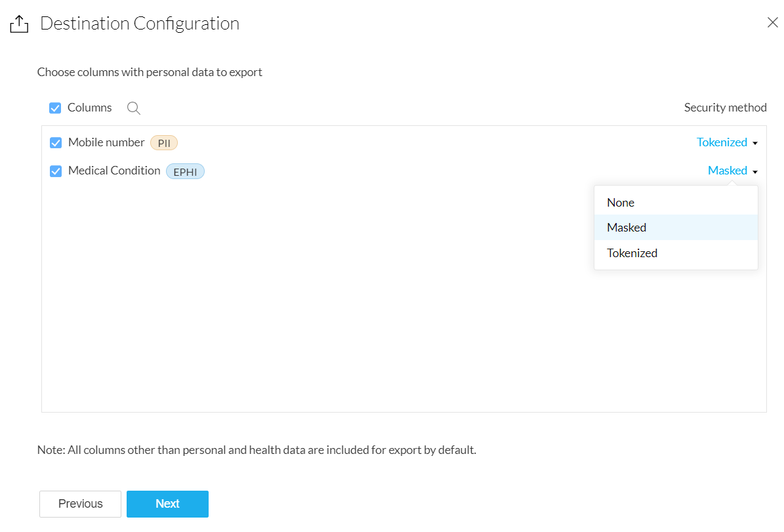Image resolution: width=784 pixels, height=532 pixels.
Task: Click the search columns magnifier icon
Action: pyautogui.click(x=134, y=108)
